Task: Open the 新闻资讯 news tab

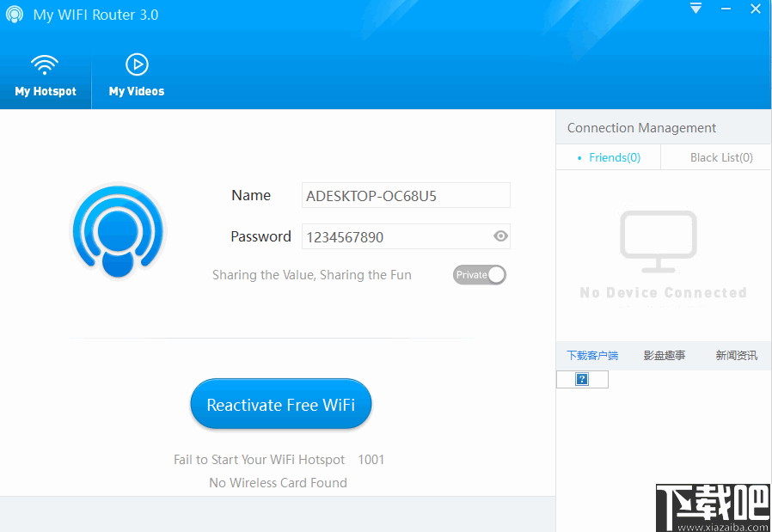Action: [736, 355]
